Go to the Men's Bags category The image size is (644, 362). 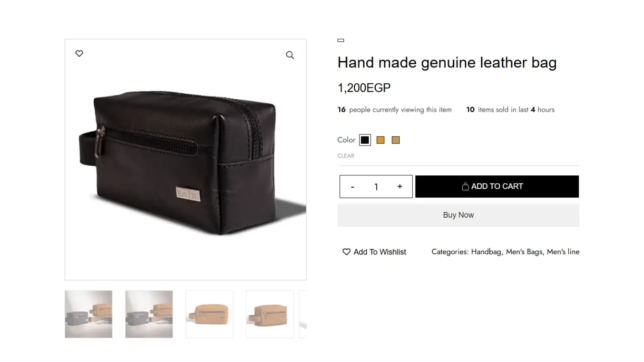[x=524, y=252]
